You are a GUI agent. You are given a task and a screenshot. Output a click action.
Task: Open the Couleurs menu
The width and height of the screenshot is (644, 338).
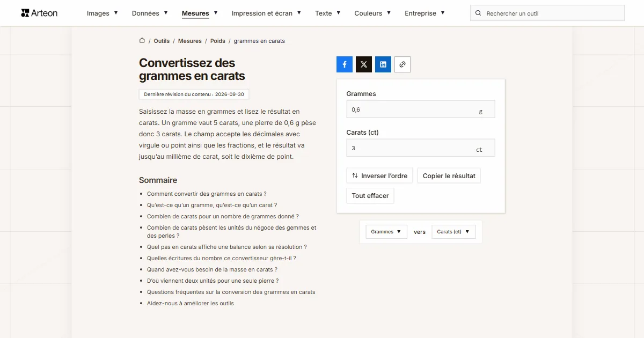[372, 13]
